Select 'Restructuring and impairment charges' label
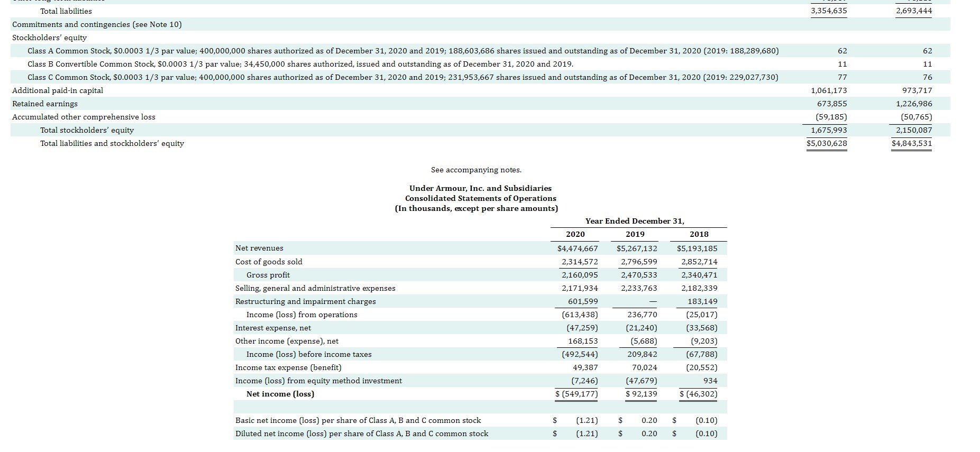Image resolution: width=980 pixels, height=452 pixels. click(x=306, y=301)
